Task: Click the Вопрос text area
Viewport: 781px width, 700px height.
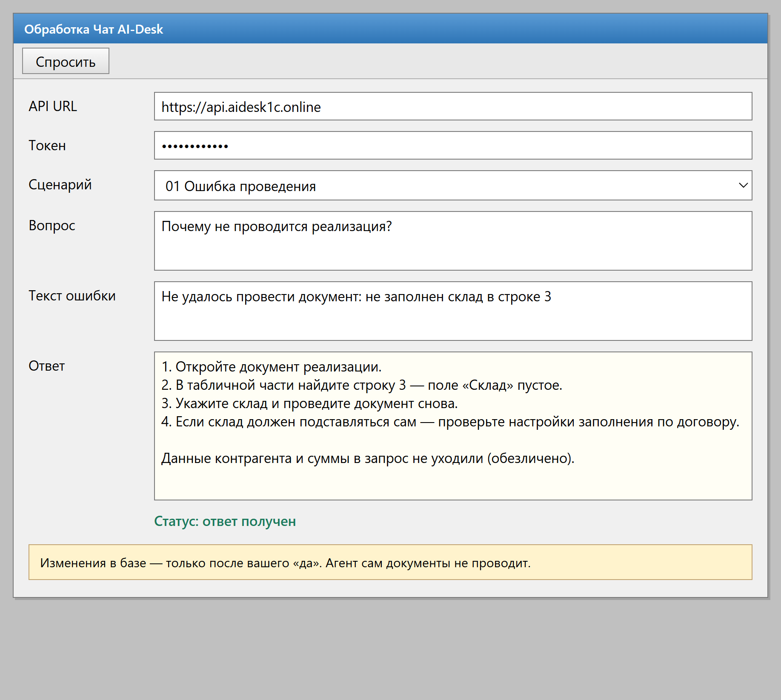Action: 453,241
